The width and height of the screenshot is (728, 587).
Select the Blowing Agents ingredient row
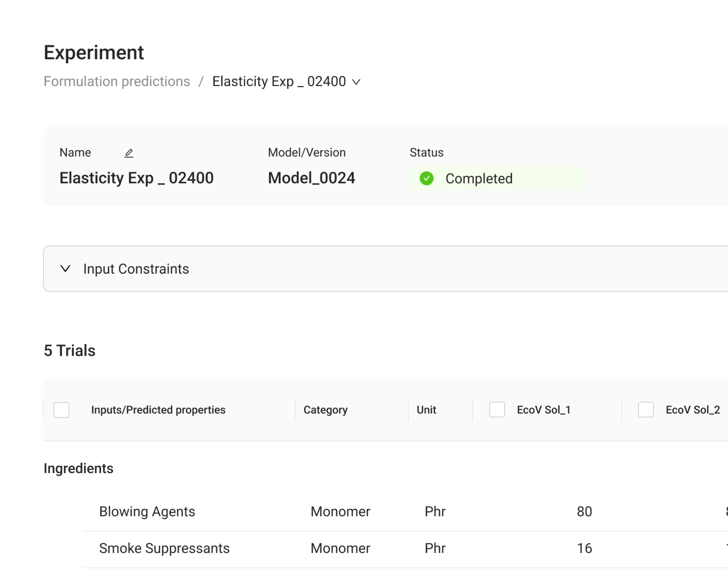pos(147,512)
